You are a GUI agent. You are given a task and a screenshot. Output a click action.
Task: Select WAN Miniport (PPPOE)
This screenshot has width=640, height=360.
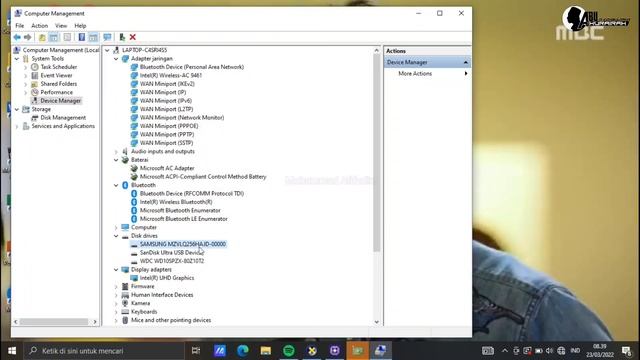(169, 126)
